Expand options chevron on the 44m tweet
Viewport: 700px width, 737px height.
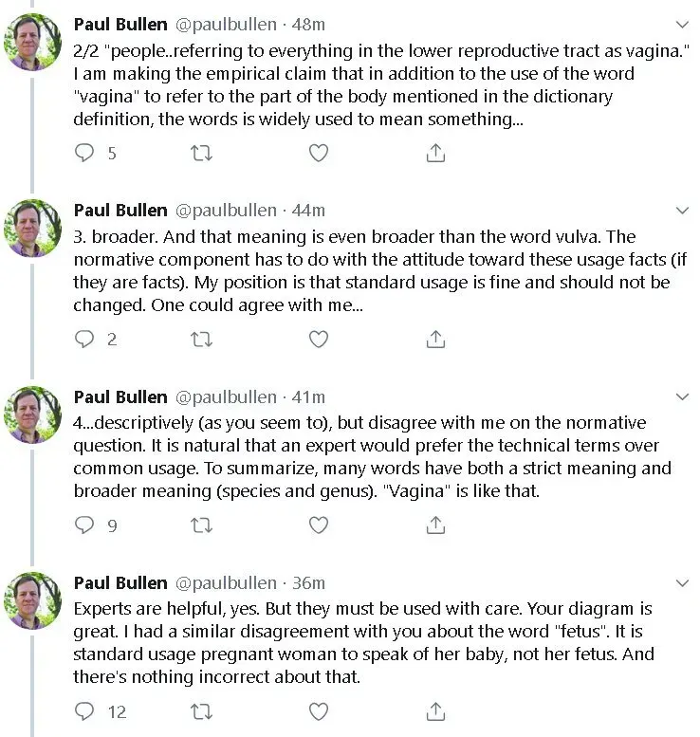click(x=681, y=210)
